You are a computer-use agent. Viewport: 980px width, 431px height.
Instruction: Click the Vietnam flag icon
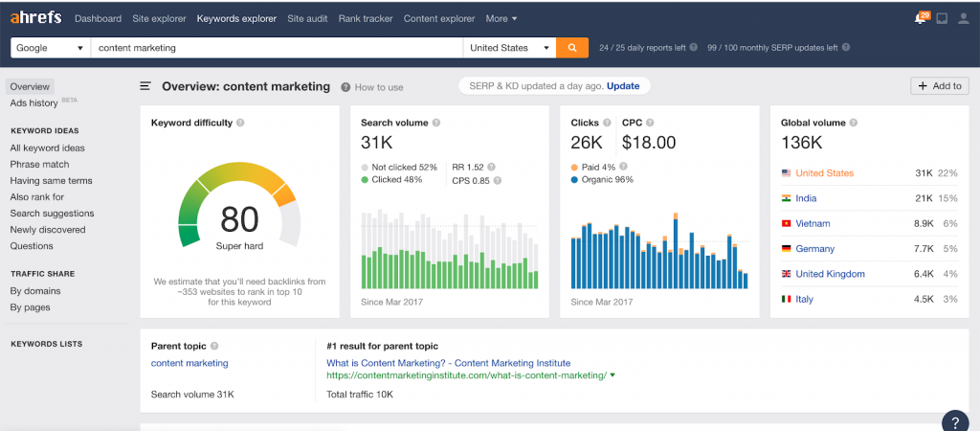(787, 223)
